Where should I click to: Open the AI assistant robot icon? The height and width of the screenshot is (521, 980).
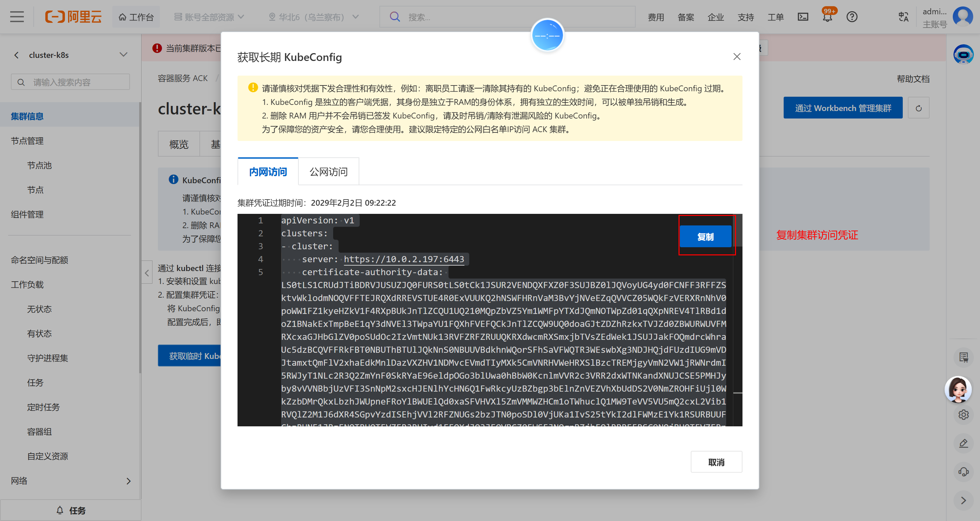[x=963, y=54]
